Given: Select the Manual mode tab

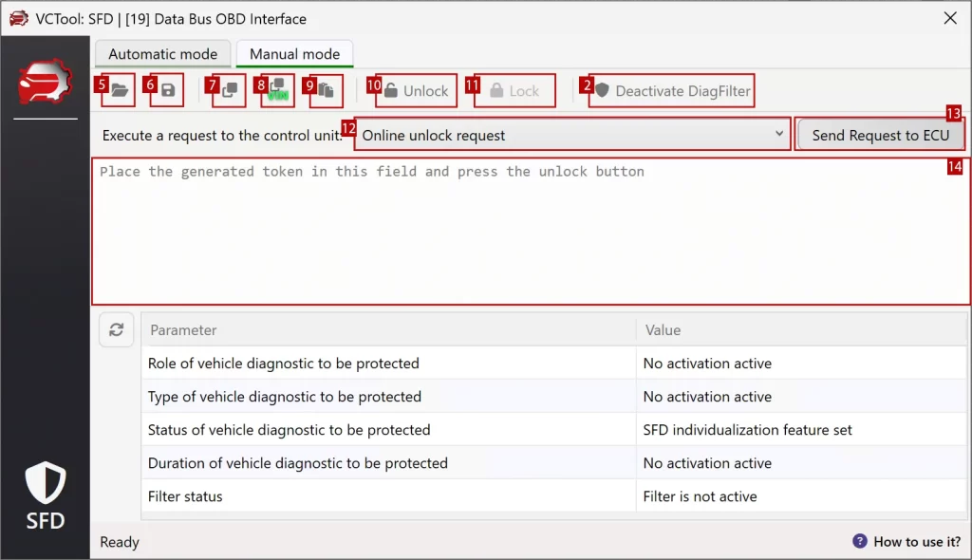Looking at the screenshot, I should [x=294, y=54].
